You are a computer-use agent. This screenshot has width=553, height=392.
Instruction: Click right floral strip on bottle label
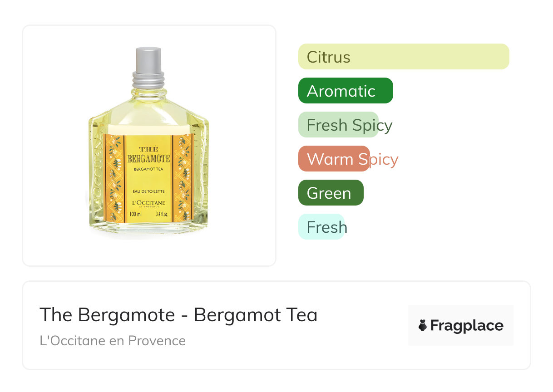click(x=183, y=178)
